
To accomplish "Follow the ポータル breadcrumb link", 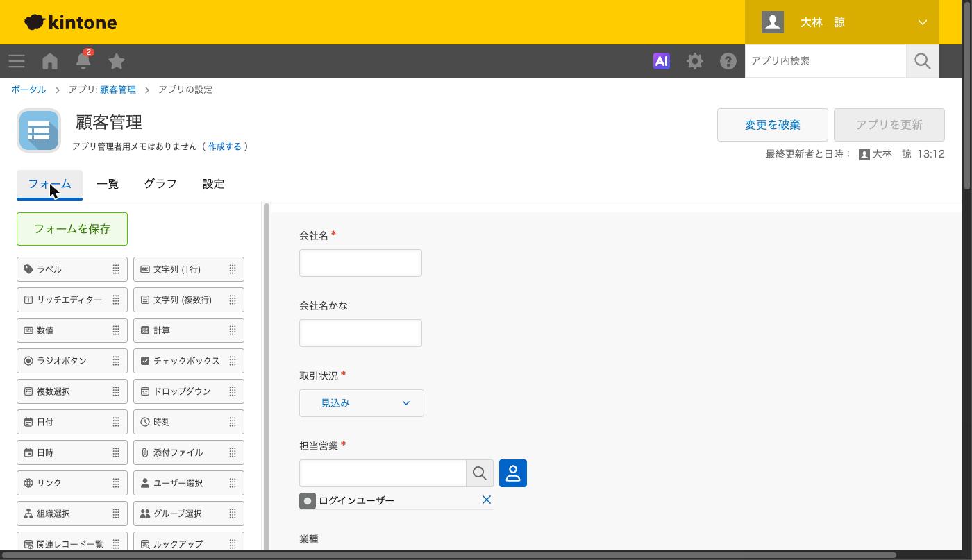I will (28, 90).
